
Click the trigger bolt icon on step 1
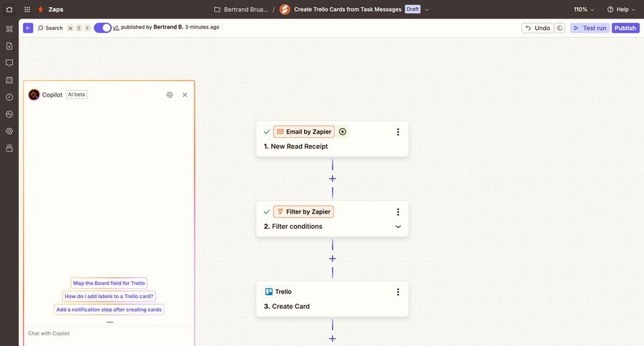point(343,132)
